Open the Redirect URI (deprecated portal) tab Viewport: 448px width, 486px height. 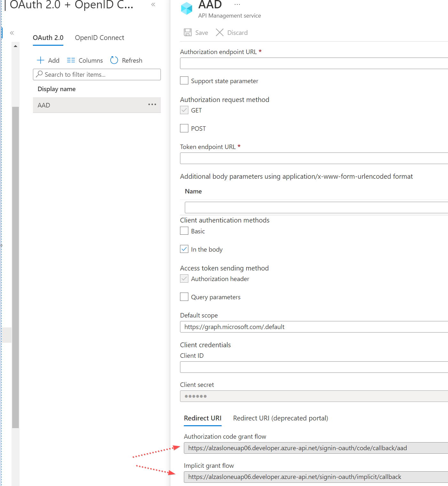click(280, 418)
